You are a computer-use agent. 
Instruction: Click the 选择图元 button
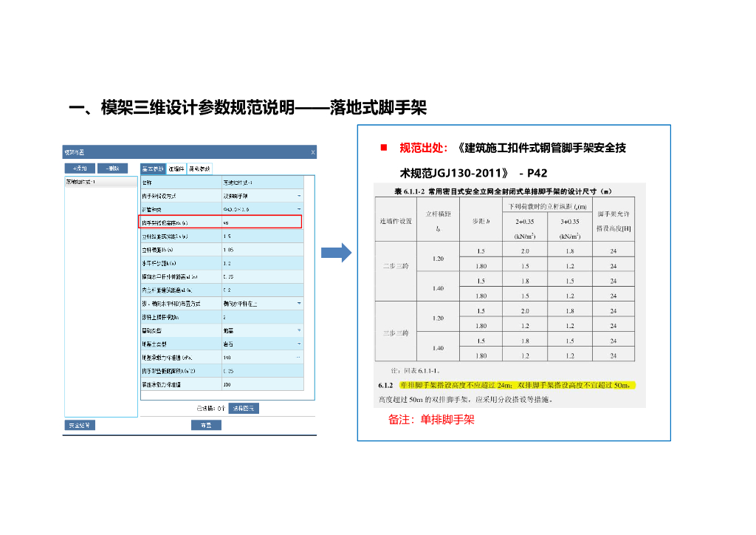(x=244, y=408)
